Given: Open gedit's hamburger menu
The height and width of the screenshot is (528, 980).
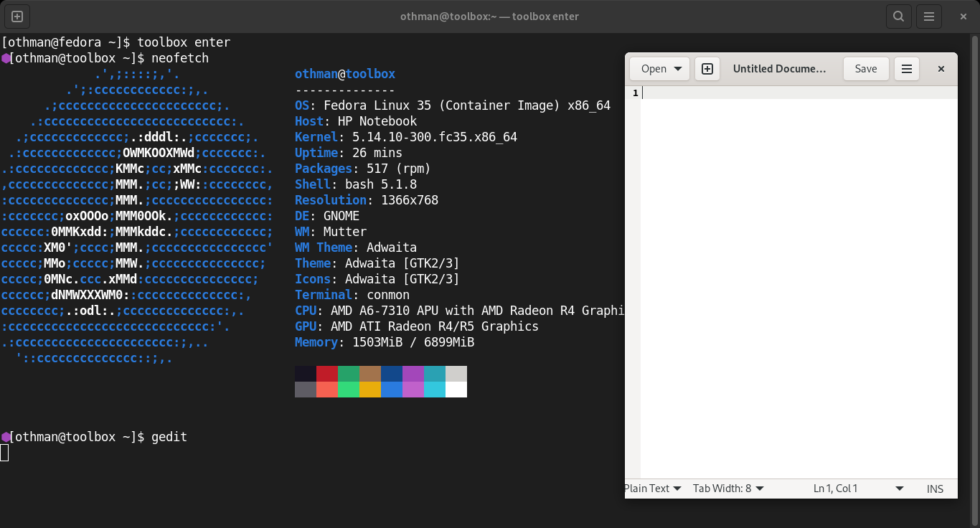Looking at the screenshot, I should click(906, 69).
